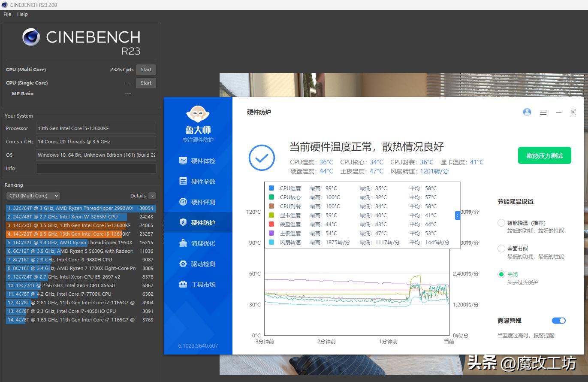Viewport: 588px width, 382px height.
Task: Open the 工具市场 toolbox marketplace
Action: 198,284
